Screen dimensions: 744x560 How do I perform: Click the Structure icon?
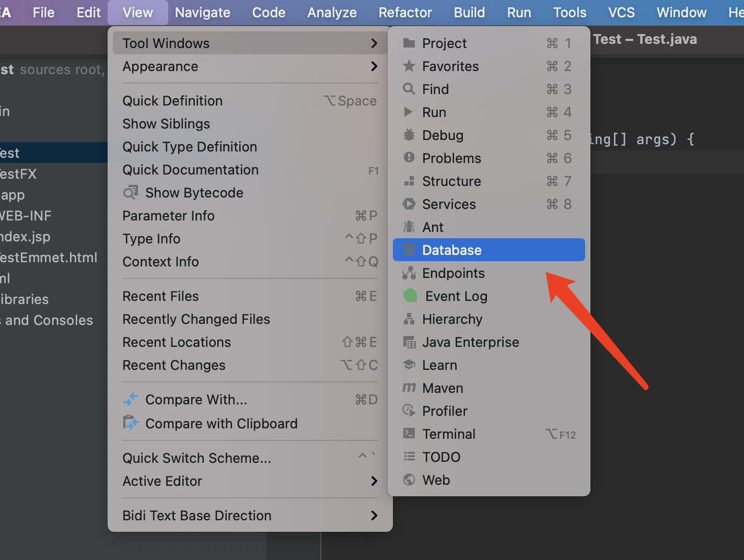click(409, 181)
